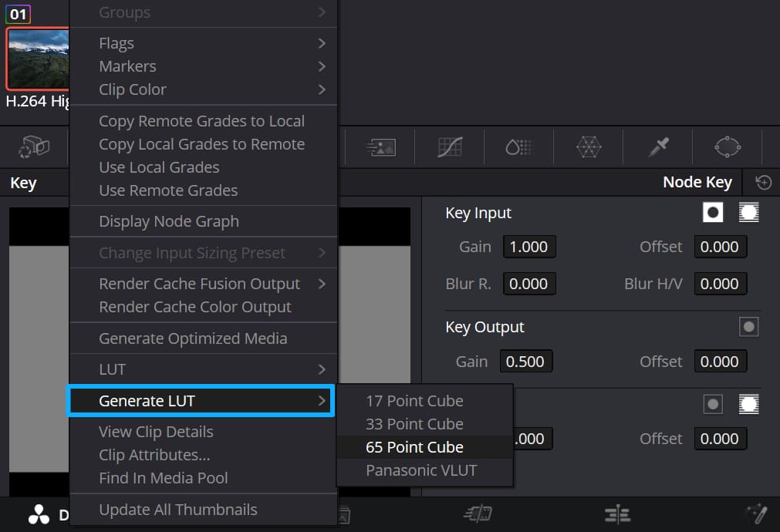This screenshot has height=532, width=780.
Task: Select 65 Point Cube from Generate LUT
Action: point(414,446)
